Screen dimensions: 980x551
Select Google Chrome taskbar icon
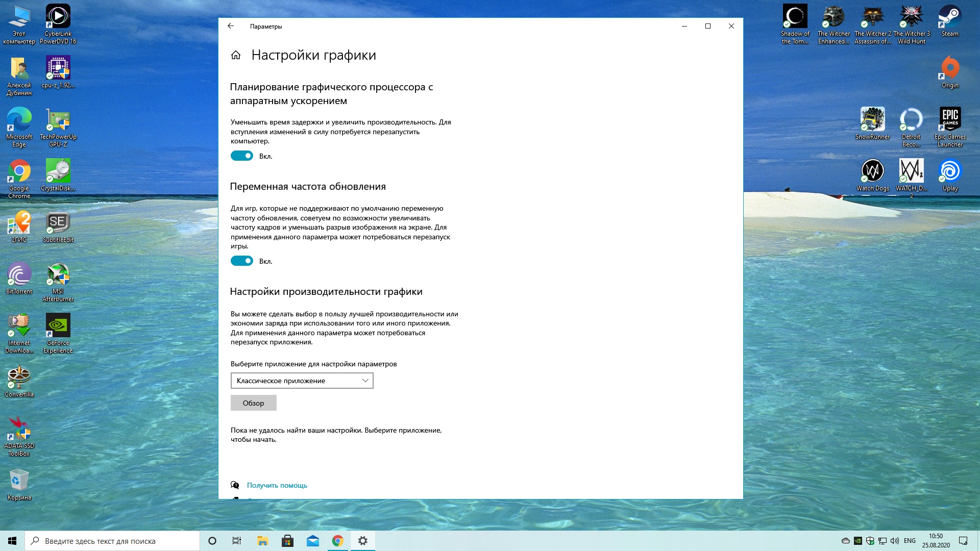337,540
